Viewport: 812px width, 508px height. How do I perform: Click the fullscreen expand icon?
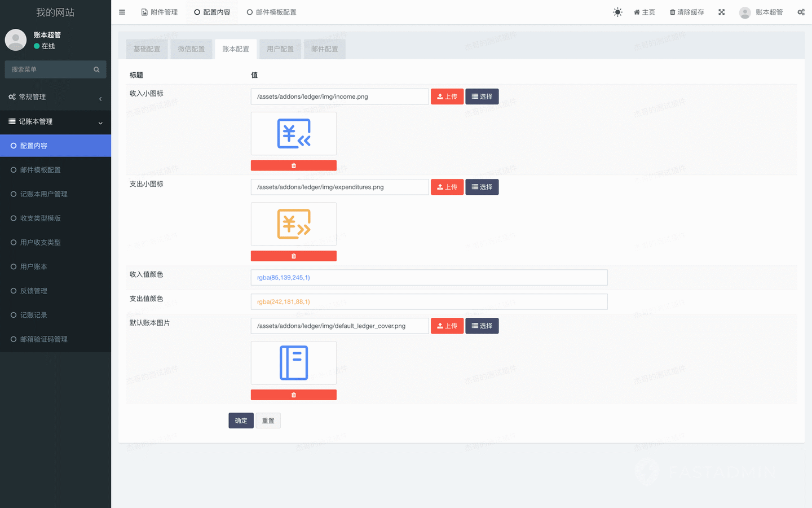[721, 12]
